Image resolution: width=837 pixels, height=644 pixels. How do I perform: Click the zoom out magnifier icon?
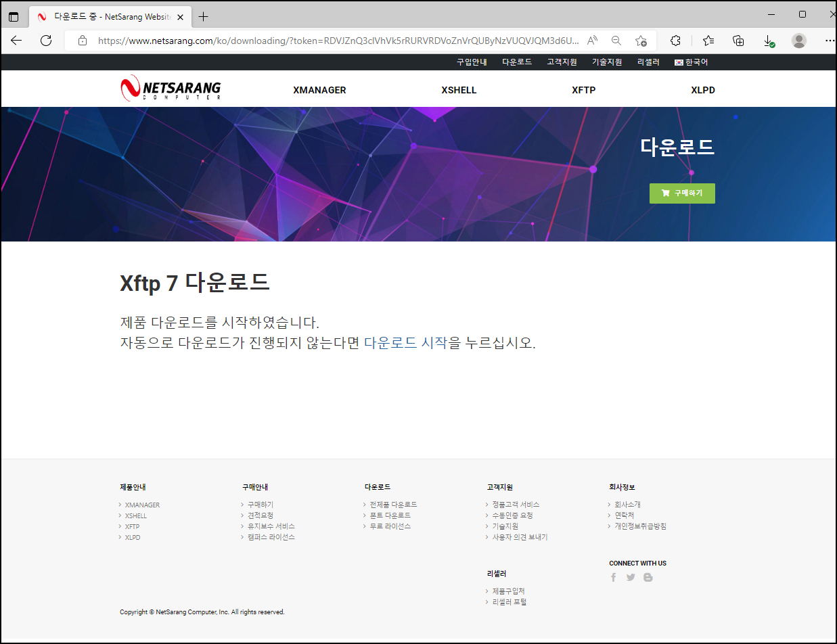coord(616,41)
